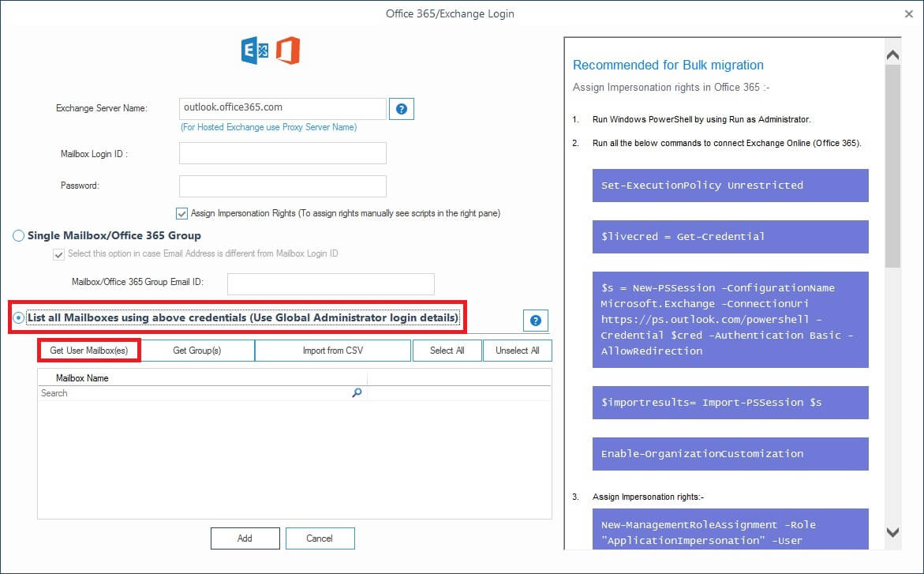
Task: Click Import from CSV button
Action: click(333, 351)
